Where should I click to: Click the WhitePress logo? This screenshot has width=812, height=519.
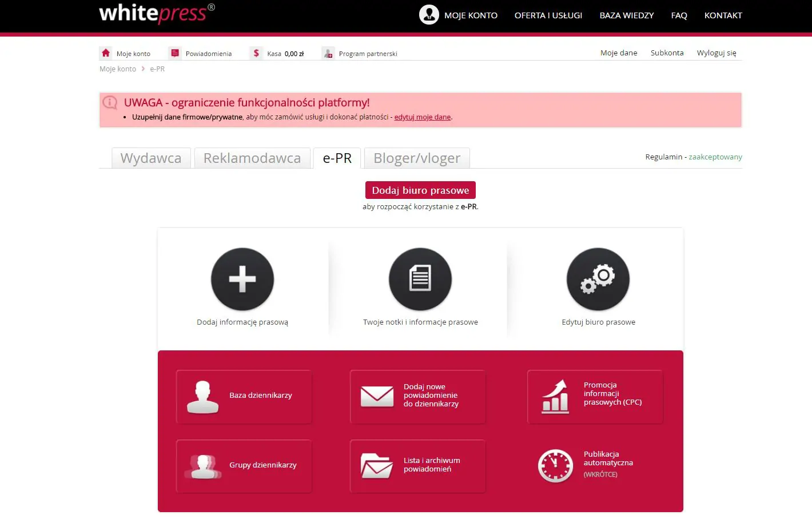[157, 13]
